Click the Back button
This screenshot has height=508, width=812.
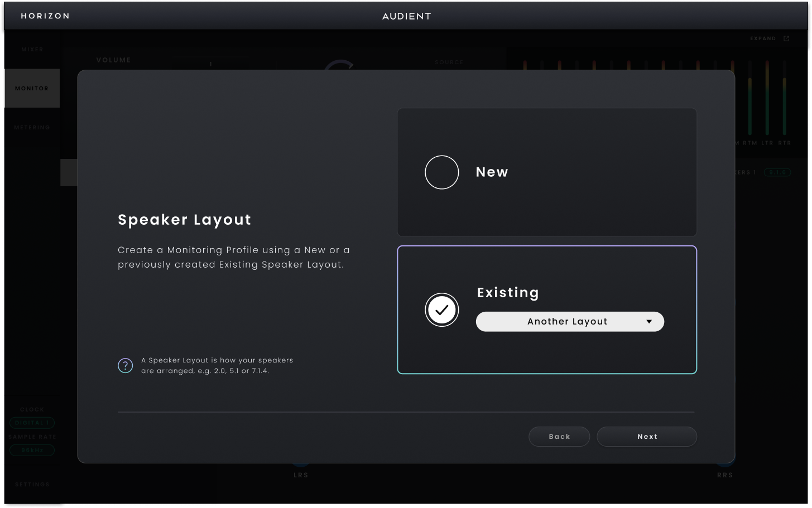pos(559,437)
